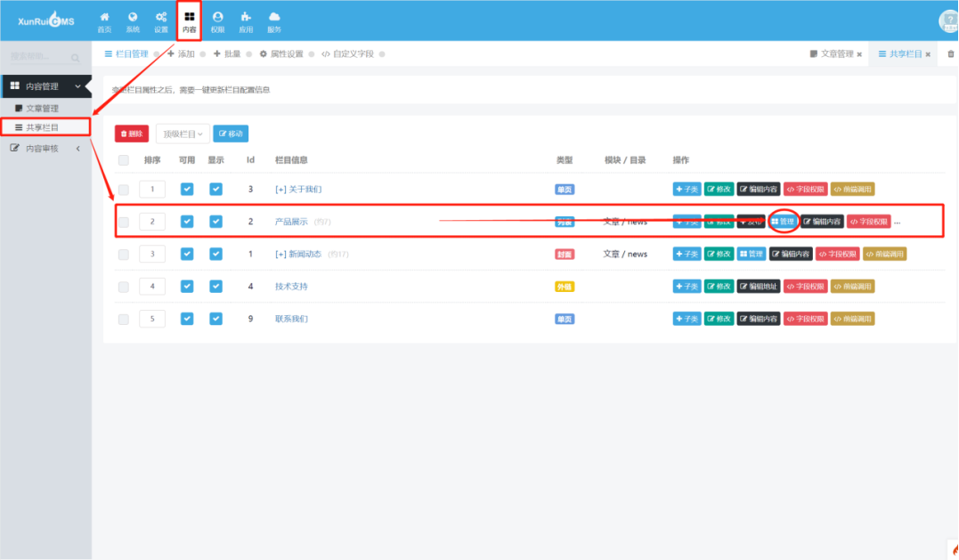Screen dimensions: 959x560
Task: Click the 外链 type badge for 技术支持
Action: tap(564, 287)
